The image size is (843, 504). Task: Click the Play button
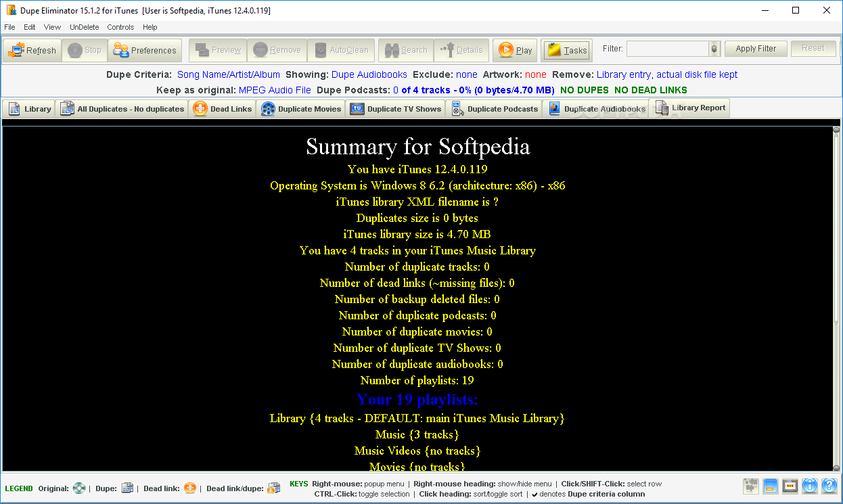point(516,50)
